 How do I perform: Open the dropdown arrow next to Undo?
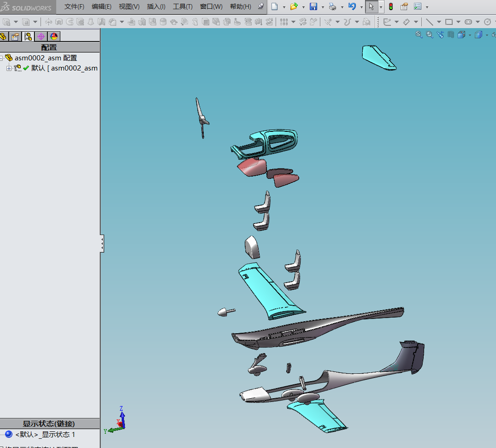(361, 7)
